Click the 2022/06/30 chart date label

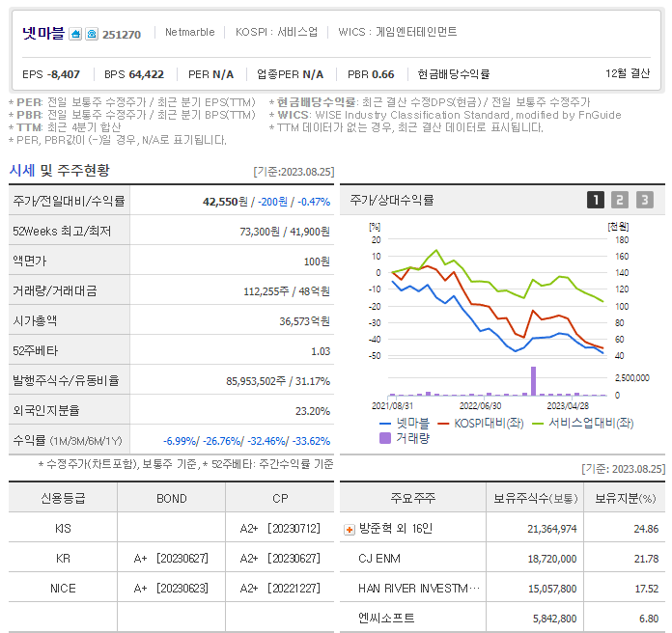pyautogui.click(x=480, y=406)
